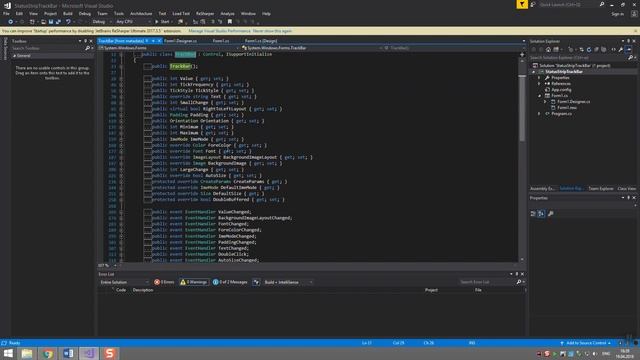Screen dimensions: 640x360
Task: Switch to the Form1.cs [Design] tab
Action: tap(260, 41)
